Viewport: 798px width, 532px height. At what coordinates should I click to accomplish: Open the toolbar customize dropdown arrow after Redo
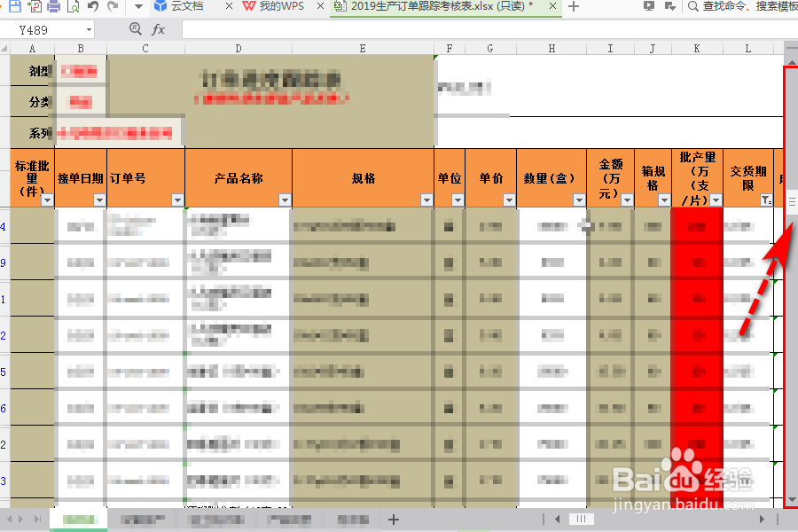[137, 8]
